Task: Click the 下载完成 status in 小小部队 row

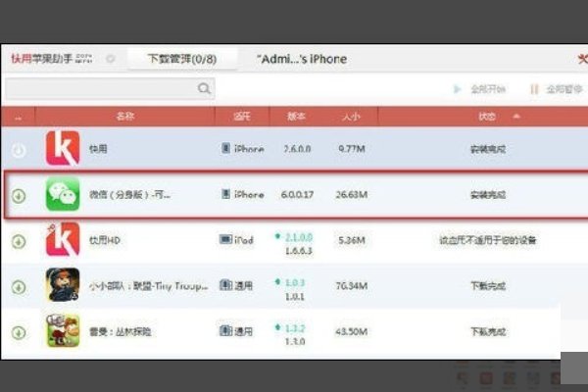Action: [x=488, y=286]
